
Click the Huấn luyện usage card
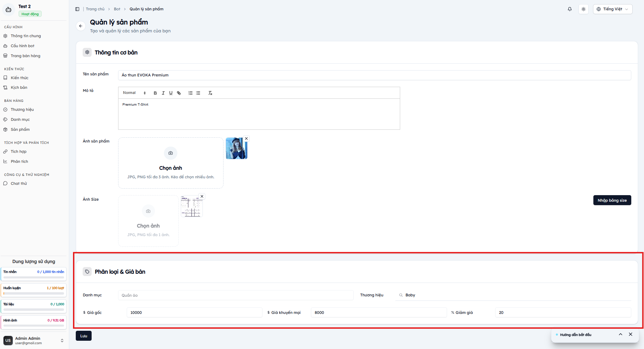coord(34,290)
